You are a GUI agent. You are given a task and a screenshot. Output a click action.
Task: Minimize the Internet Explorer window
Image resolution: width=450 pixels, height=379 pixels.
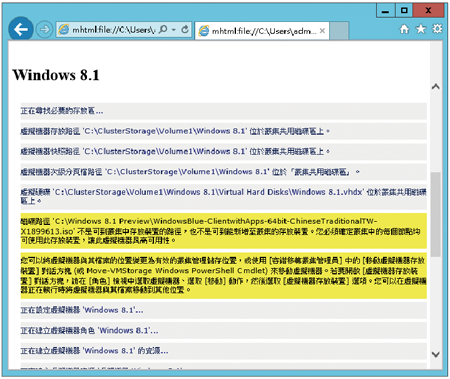[x=386, y=11]
